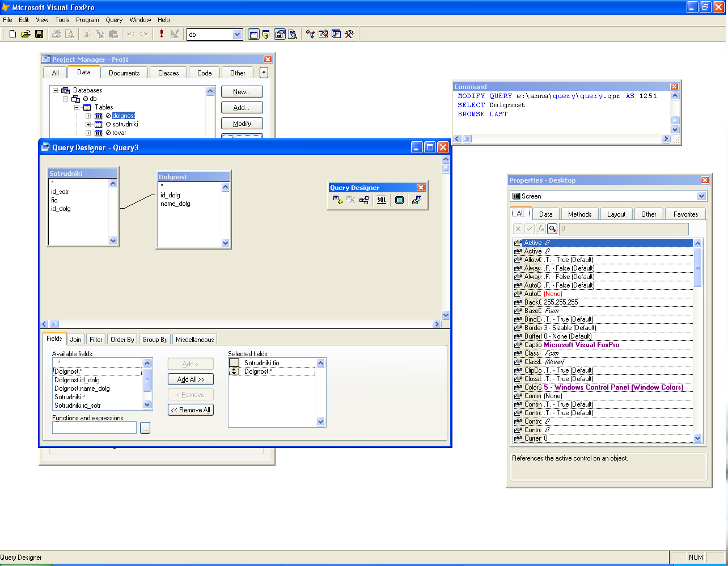Click the Modify button in Project Manager
The width and height of the screenshot is (728, 566).
(x=242, y=124)
